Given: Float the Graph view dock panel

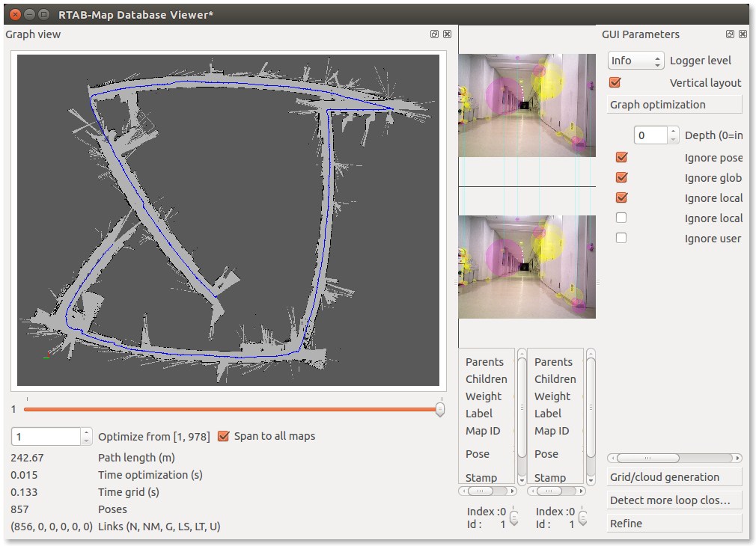Looking at the screenshot, I should point(435,34).
